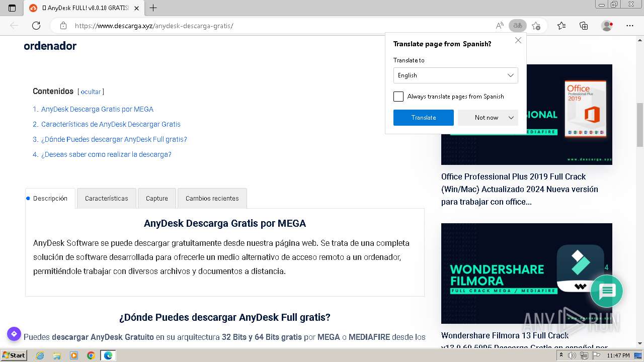This screenshot has height=362, width=644.
Task: Show hidden system tray icons
Action: pyautogui.click(x=561, y=355)
